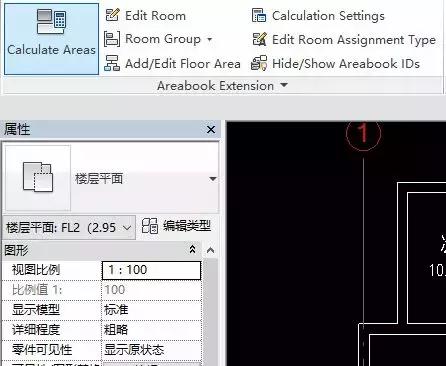Select the 显示模型 value 标准

(151, 310)
